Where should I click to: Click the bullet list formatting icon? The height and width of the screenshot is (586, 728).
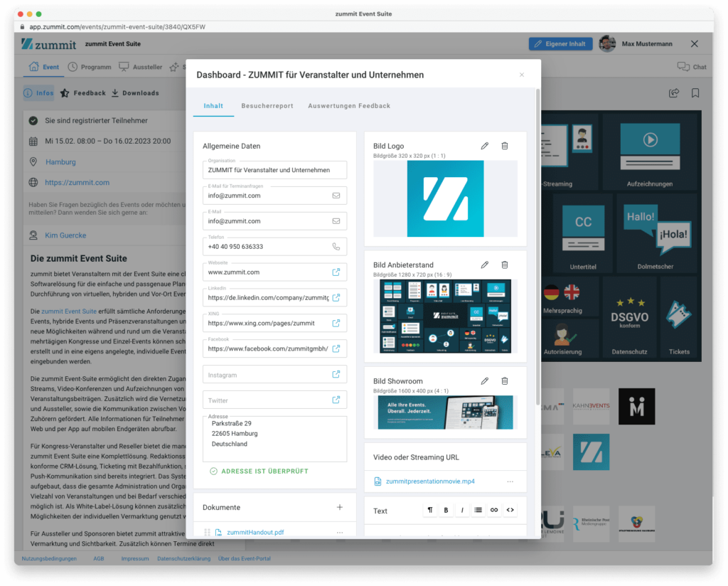[x=478, y=510]
